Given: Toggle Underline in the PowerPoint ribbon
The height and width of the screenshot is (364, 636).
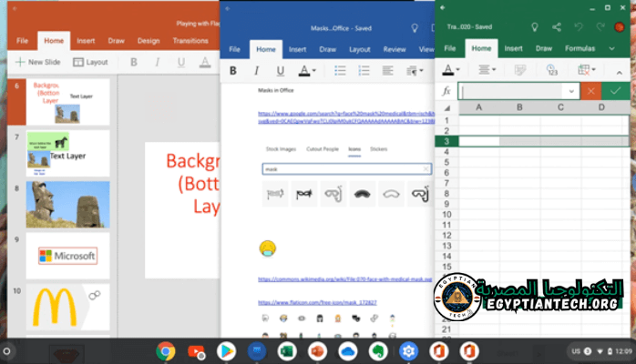Looking at the screenshot, I should (180, 62).
